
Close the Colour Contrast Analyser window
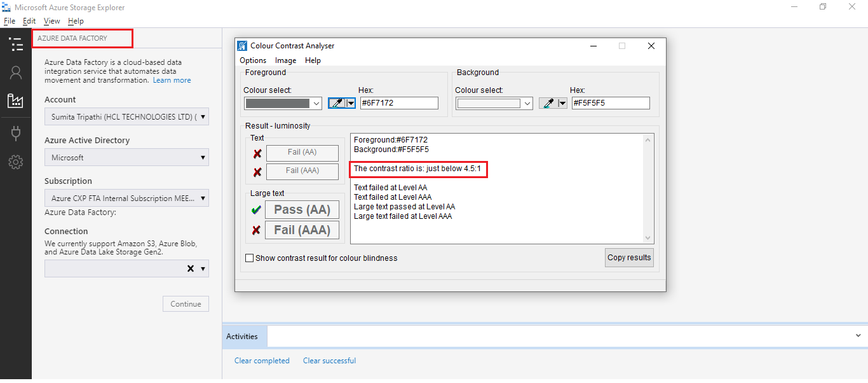(651, 46)
